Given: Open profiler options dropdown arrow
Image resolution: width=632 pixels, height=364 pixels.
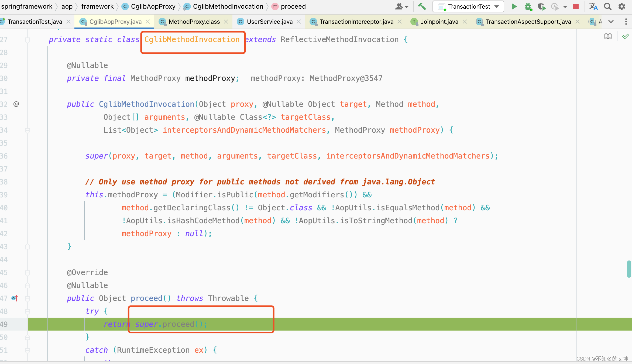Looking at the screenshot, I should (x=565, y=7).
